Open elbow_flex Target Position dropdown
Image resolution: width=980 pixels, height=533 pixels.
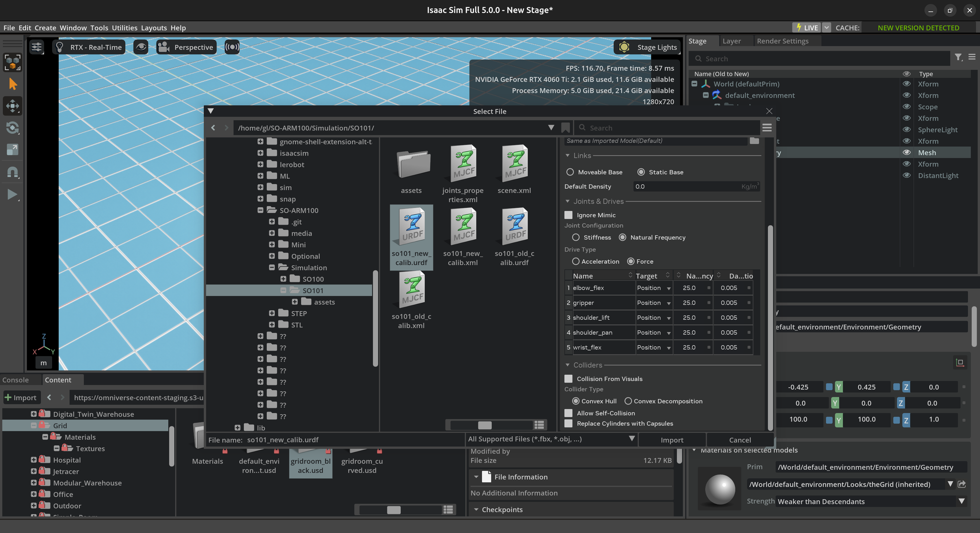654,288
